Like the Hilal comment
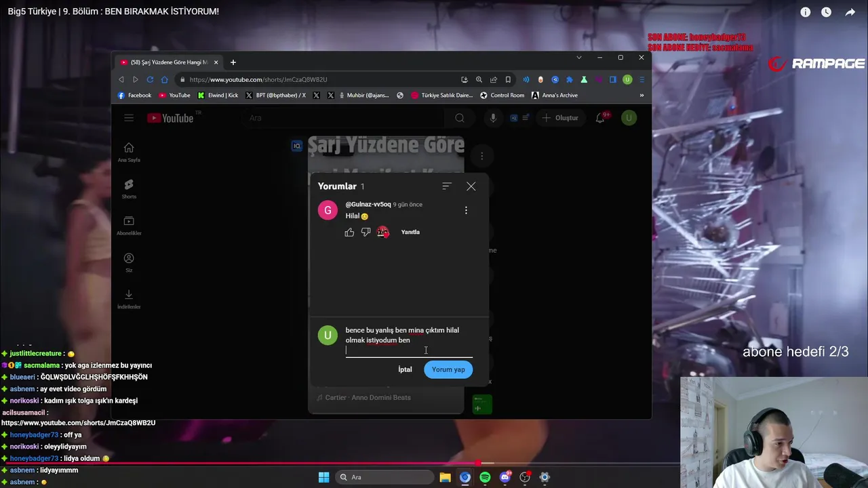The width and height of the screenshot is (868, 488). [349, 232]
